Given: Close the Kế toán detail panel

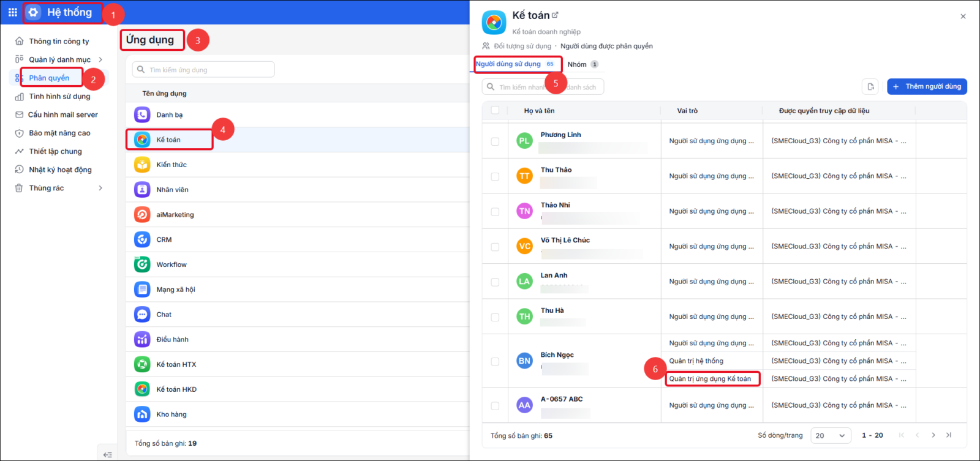Looking at the screenshot, I should pyautogui.click(x=963, y=17).
